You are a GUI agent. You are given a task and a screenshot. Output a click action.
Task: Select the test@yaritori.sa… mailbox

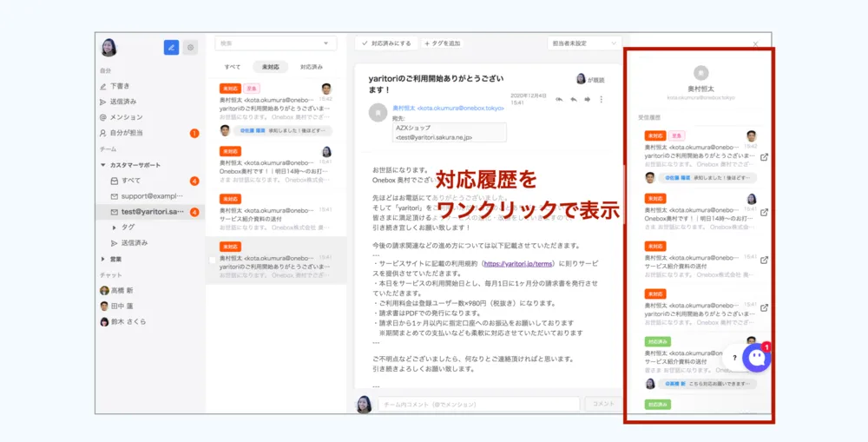[x=152, y=212]
